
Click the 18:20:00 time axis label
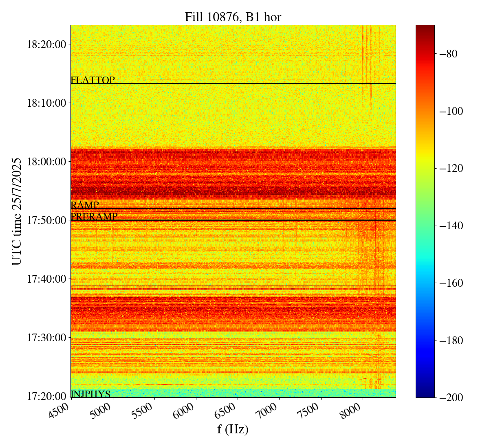46,44
